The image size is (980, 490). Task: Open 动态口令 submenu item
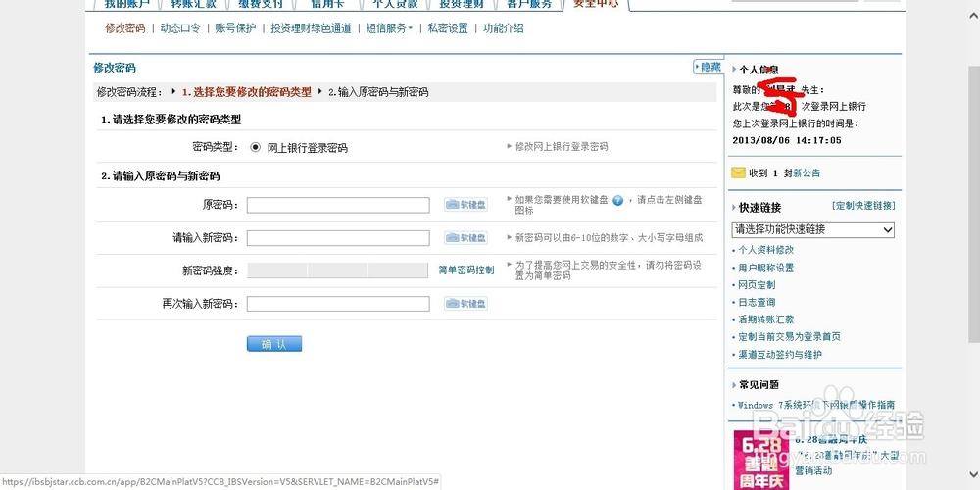click(x=180, y=28)
